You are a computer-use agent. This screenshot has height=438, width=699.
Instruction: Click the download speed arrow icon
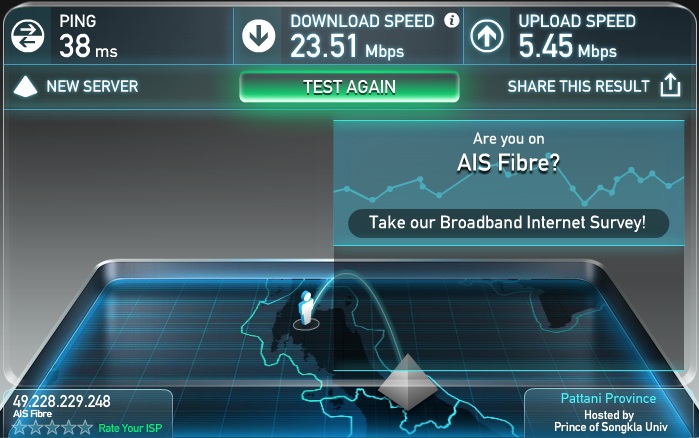click(258, 35)
